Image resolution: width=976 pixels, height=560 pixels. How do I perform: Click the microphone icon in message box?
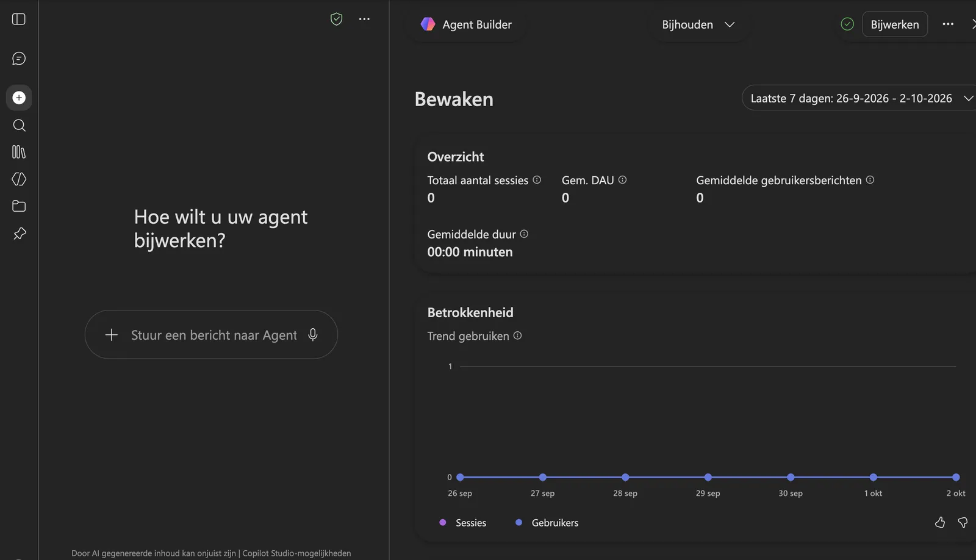pyautogui.click(x=313, y=334)
